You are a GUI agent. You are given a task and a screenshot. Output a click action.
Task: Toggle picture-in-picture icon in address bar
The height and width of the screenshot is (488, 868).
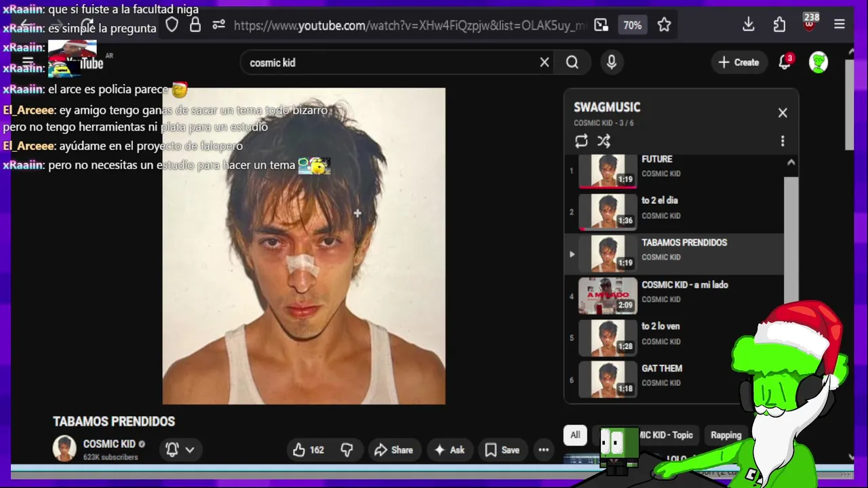click(601, 25)
